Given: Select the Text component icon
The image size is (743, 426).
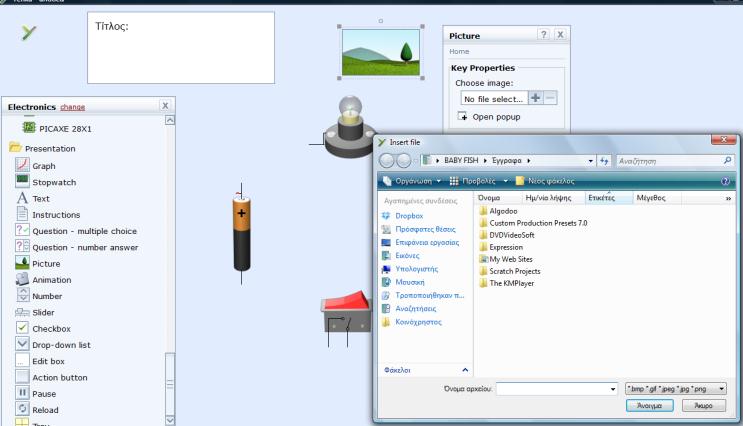Looking at the screenshot, I should pos(22,198).
